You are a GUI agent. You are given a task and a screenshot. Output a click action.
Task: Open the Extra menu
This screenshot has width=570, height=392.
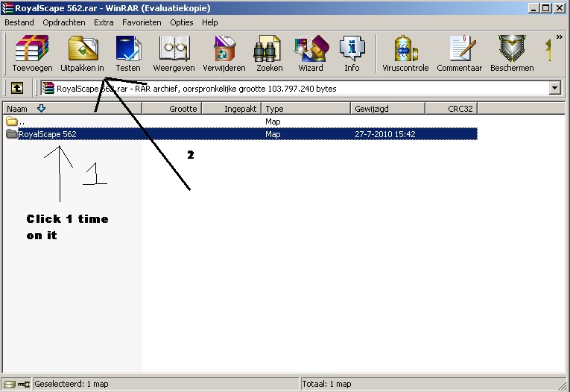(x=104, y=22)
